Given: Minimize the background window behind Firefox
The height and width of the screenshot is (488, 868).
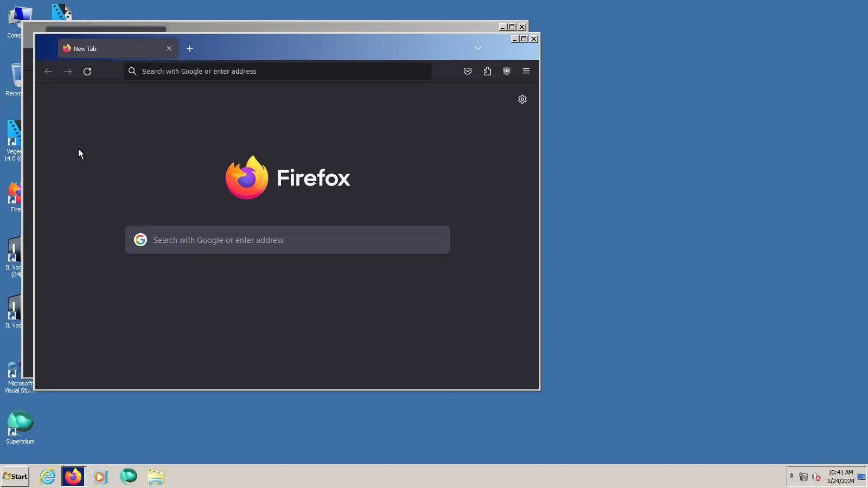Looking at the screenshot, I should (x=503, y=27).
